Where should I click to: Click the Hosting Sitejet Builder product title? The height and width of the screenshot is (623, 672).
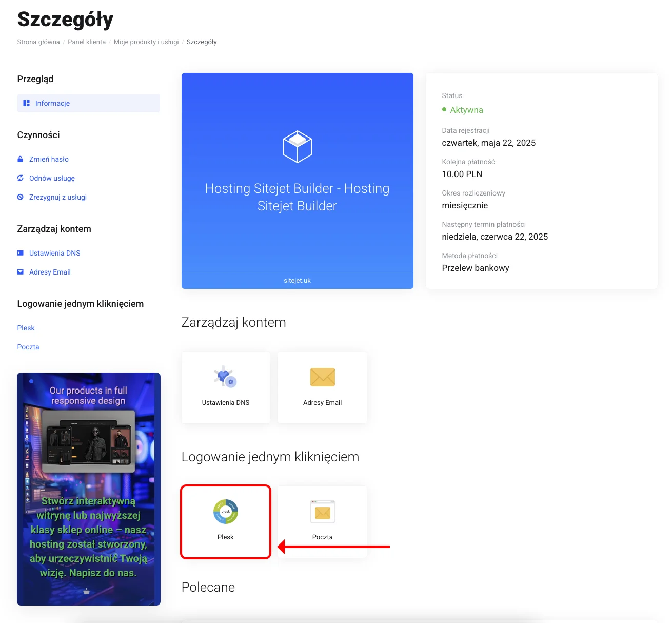click(298, 197)
